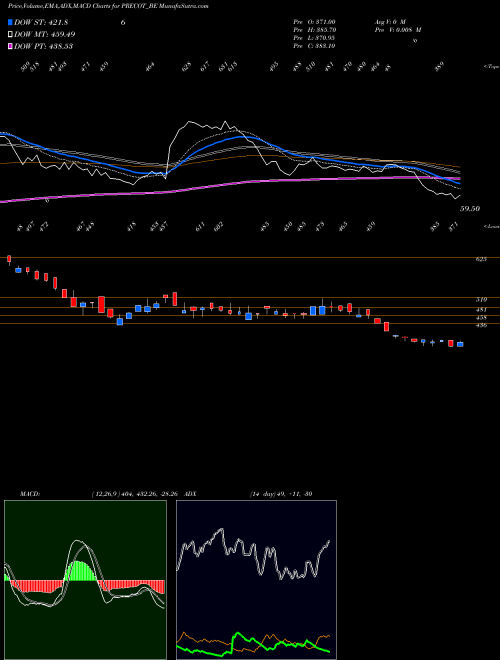Screen dimensions: 500x660
Task: Click the 455 price level label
Action: (481, 318)
